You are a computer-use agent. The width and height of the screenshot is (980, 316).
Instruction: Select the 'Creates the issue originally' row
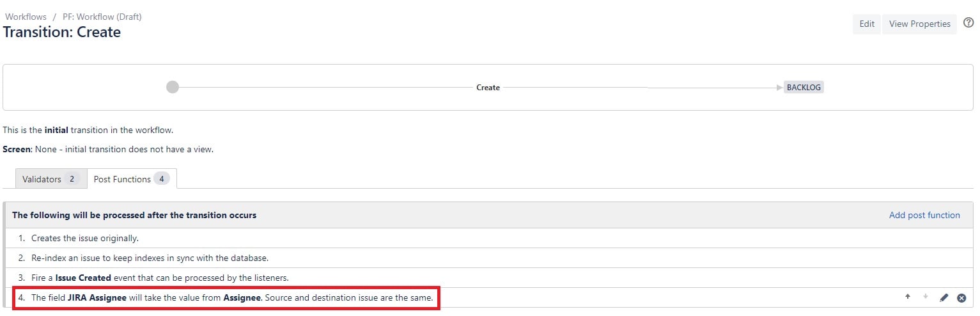[490, 238]
